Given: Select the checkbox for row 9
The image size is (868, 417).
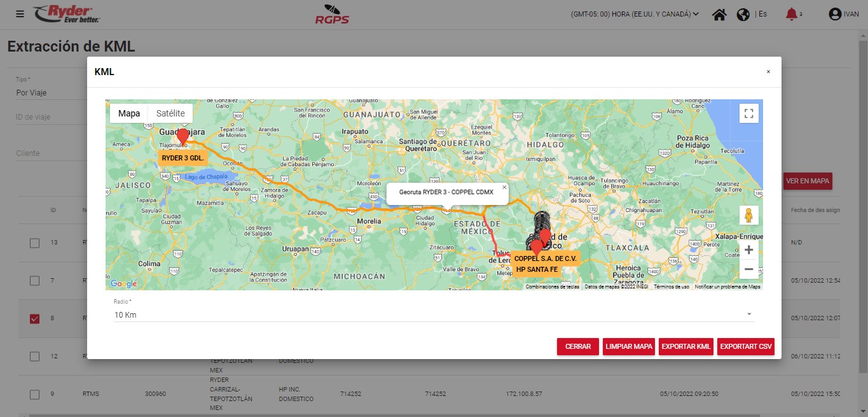Looking at the screenshot, I should (35, 394).
